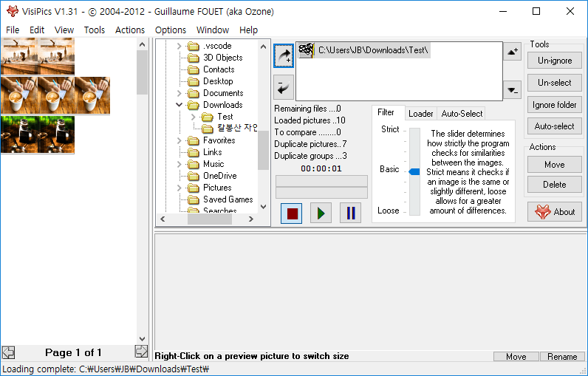
Task: Click the Un-select button
Action: 555,83
